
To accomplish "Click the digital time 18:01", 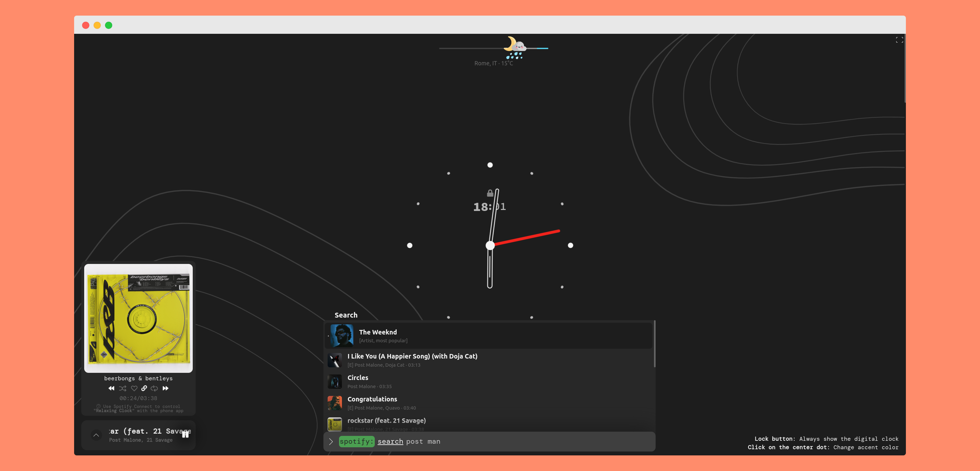I will pos(489,207).
